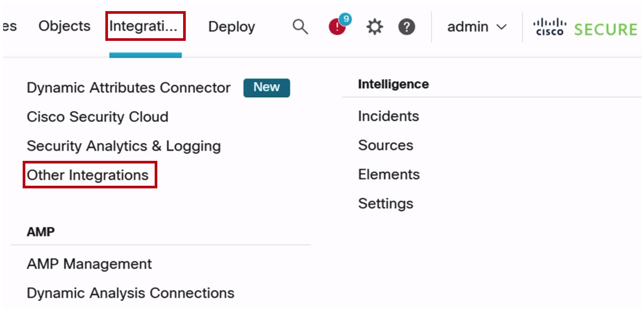Screen dimensions: 644x315
Task: Click the Cisco Secure logo
Action: [585, 28]
